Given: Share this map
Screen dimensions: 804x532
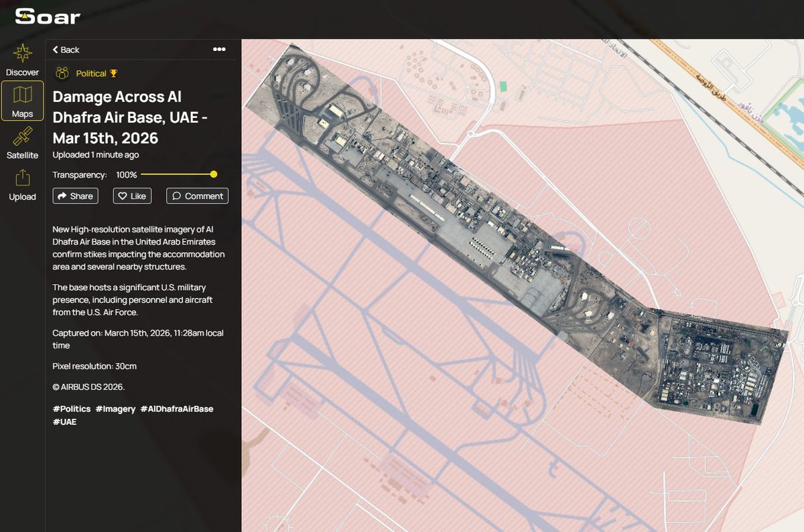Looking at the screenshot, I should coord(75,196).
